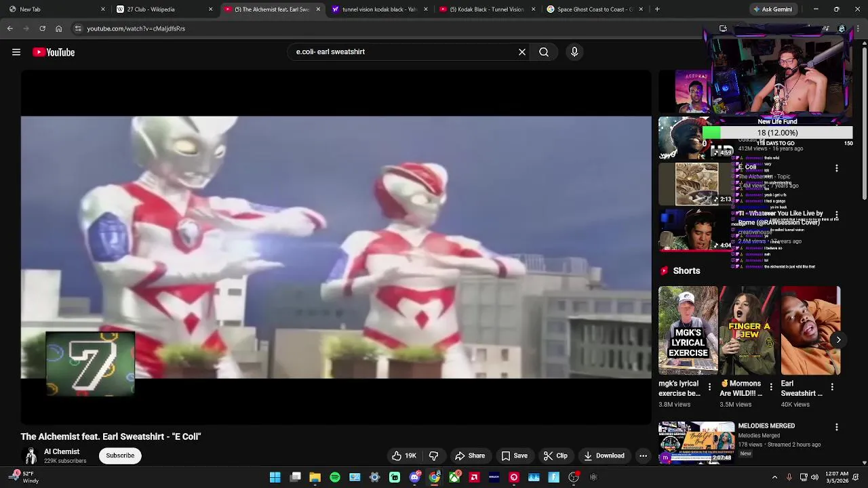868x488 pixels.
Task: Click the search magnifier button
Action: [544, 52]
